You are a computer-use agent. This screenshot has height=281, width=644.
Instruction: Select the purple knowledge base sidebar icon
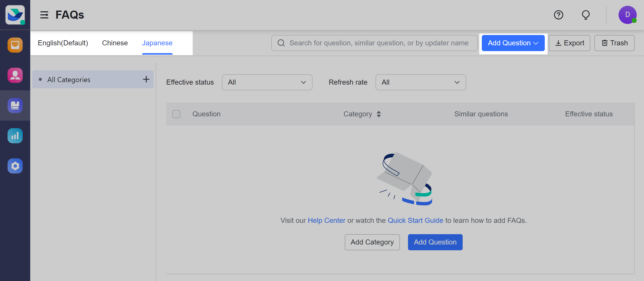[x=15, y=106]
